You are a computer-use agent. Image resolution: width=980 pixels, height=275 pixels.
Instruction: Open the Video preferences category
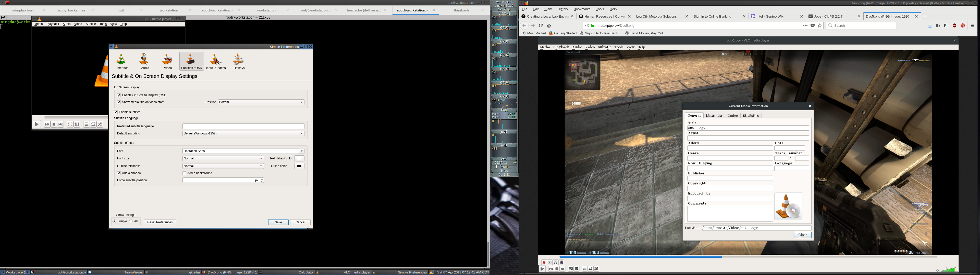click(168, 61)
